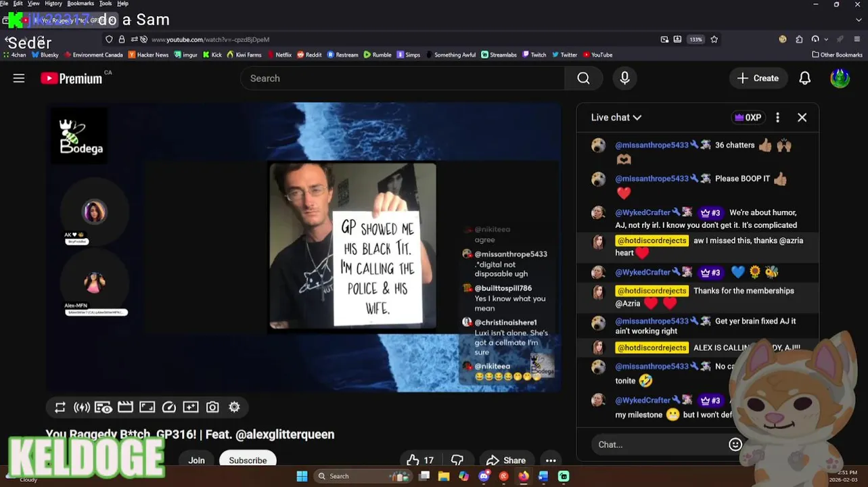Open YouTube notifications bell
The image size is (868, 487).
point(804,78)
